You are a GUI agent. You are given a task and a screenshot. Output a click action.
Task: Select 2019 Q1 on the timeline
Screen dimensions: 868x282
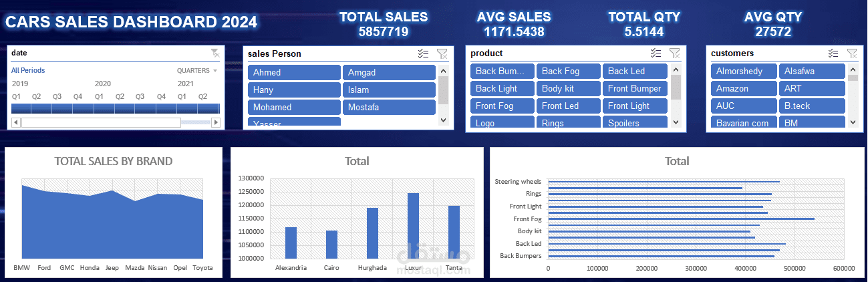tap(22, 108)
